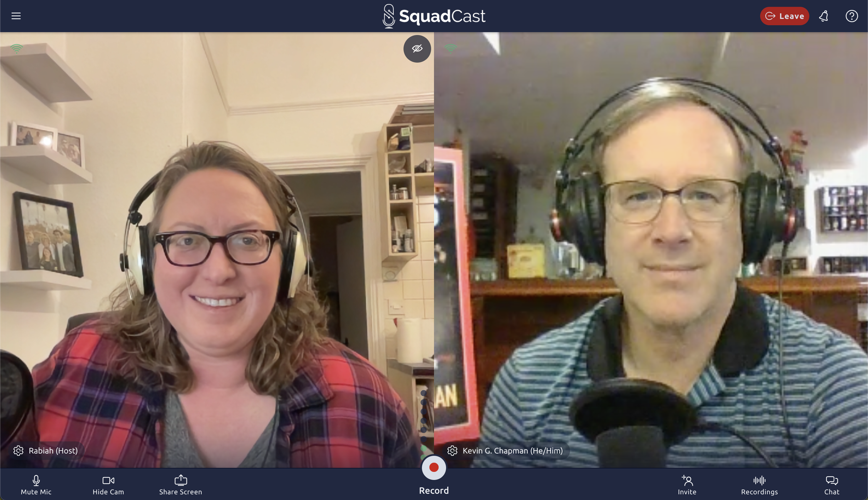
Task: Mute the microphone
Action: click(x=36, y=484)
